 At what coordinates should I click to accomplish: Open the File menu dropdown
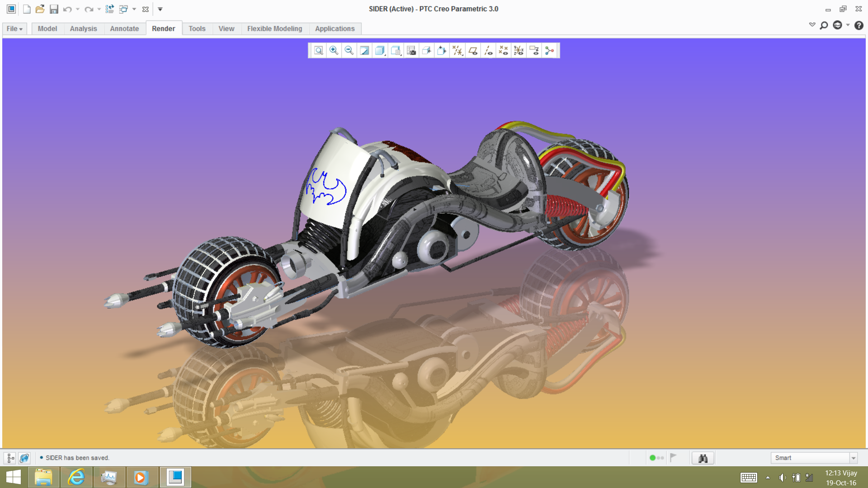pyautogui.click(x=14, y=28)
